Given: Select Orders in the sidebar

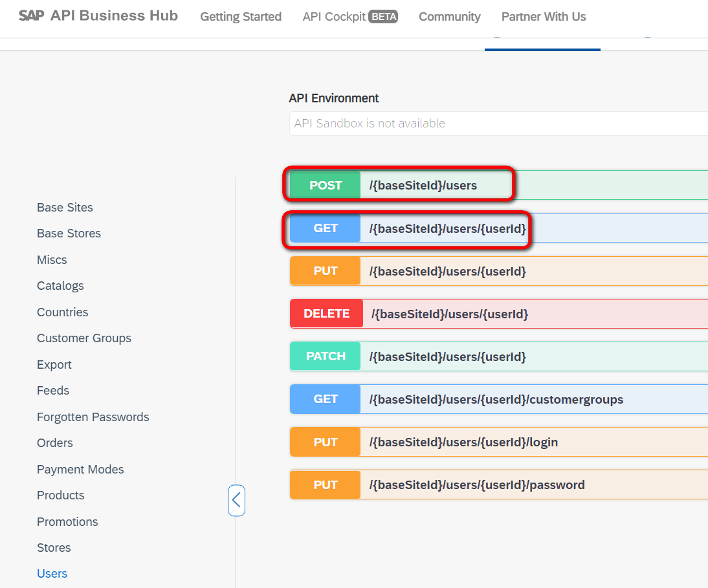Looking at the screenshot, I should point(54,442).
